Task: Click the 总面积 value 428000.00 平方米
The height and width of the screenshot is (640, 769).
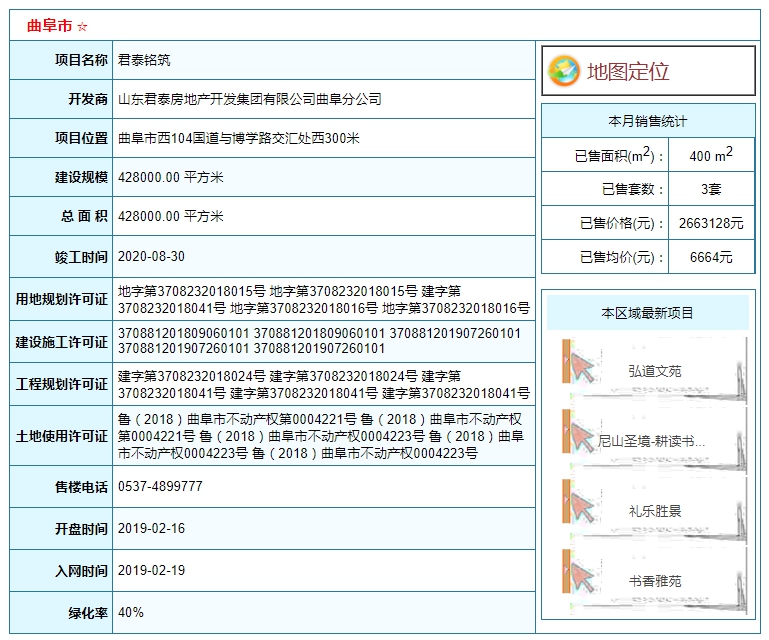Action: coord(171,216)
